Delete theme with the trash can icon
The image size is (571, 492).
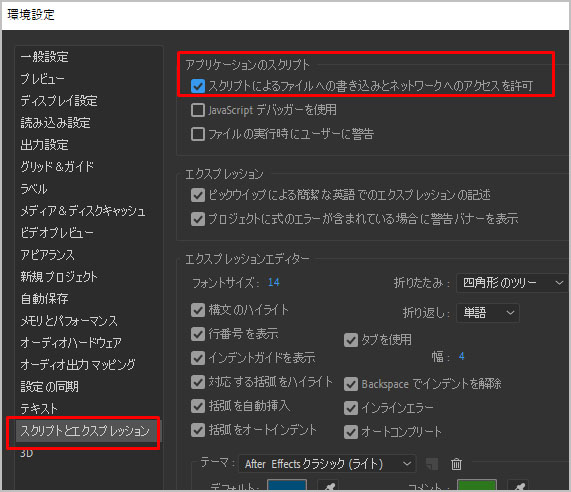pos(456,464)
